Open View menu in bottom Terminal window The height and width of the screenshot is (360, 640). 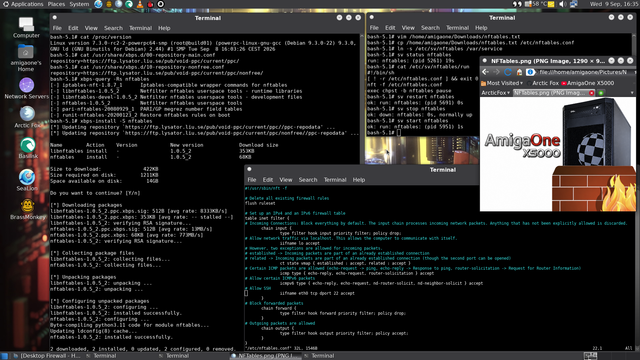(286, 180)
